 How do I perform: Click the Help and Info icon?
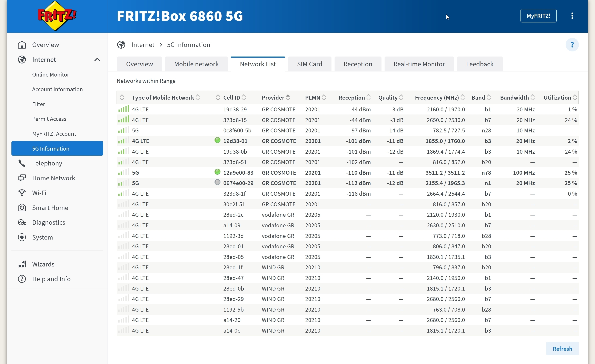22,279
